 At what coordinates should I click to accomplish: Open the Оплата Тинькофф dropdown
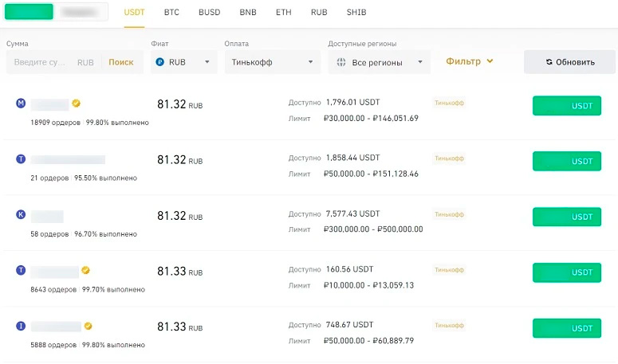click(273, 62)
